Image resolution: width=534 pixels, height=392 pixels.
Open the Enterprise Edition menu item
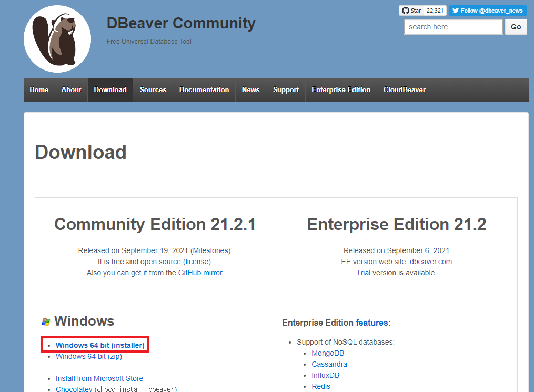[x=341, y=89]
